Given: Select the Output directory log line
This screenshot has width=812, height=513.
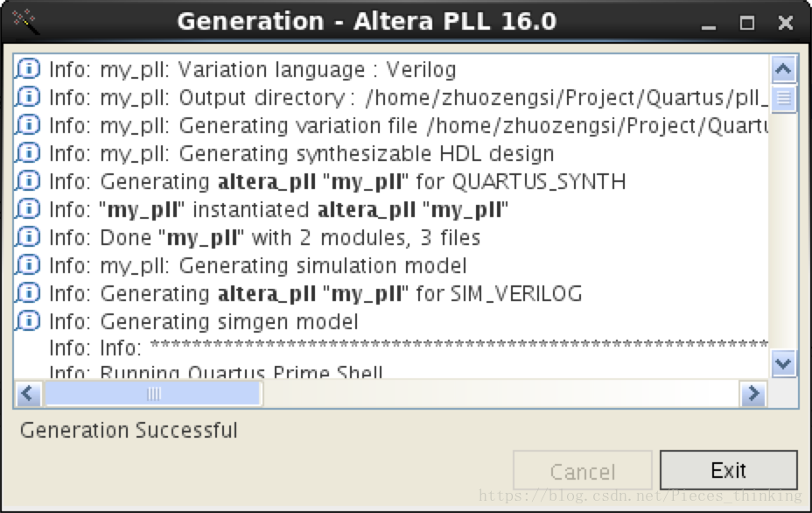Looking at the screenshot, I should (x=408, y=97).
